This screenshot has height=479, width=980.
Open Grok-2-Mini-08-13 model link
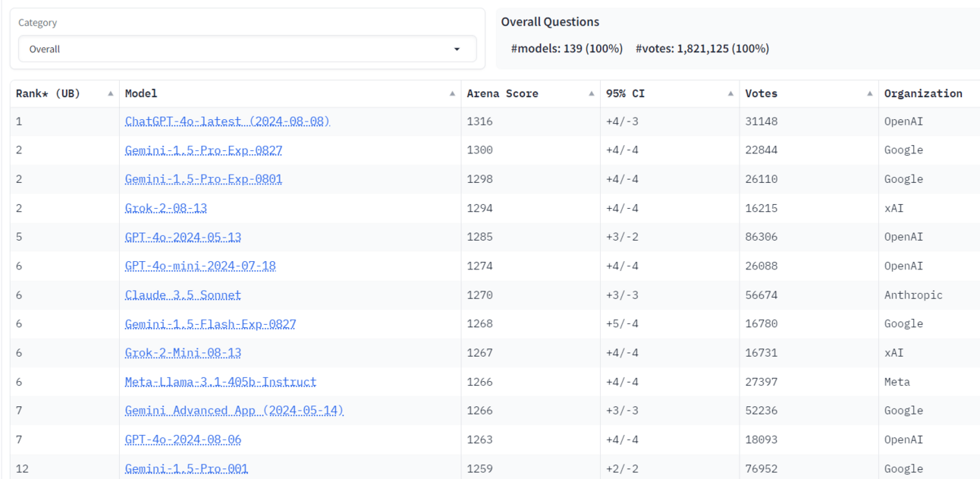pyautogui.click(x=183, y=353)
